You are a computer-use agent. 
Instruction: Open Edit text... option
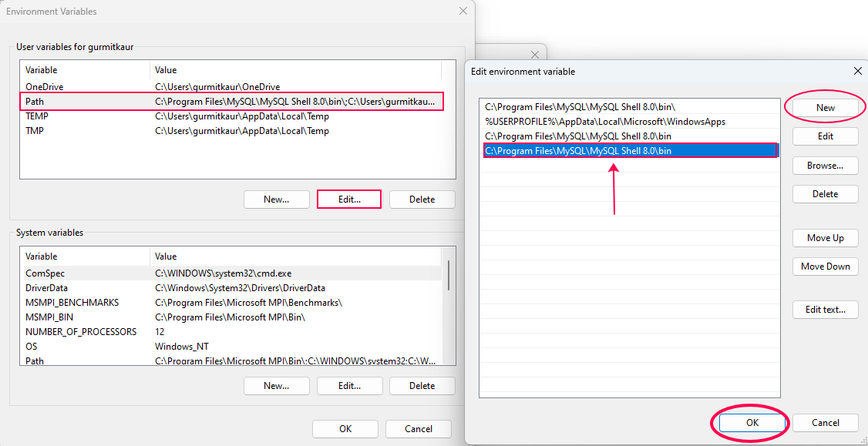(x=825, y=310)
